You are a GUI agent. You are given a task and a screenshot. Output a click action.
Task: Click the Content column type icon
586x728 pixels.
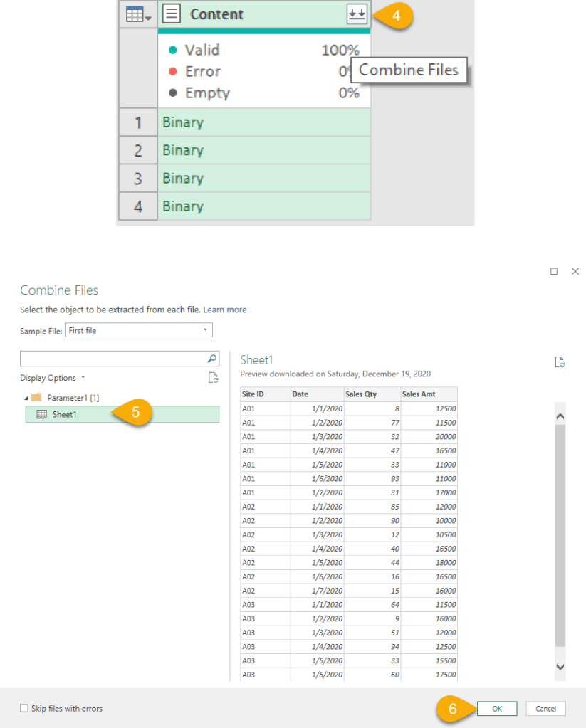coord(173,14)
